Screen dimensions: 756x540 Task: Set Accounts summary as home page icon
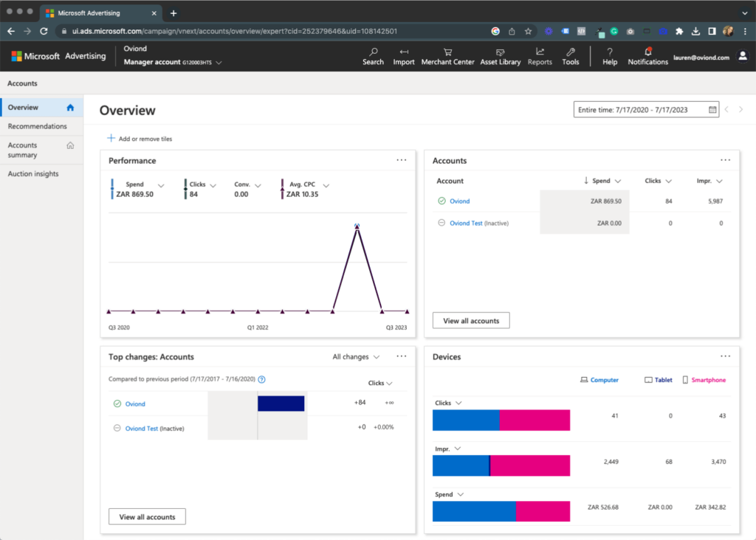(x=70, y=145)
